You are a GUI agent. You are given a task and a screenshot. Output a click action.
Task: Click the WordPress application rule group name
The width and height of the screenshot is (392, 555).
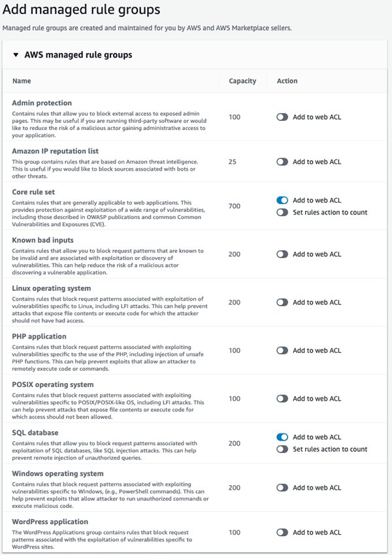pyautogui.click(x=50, y=522)
